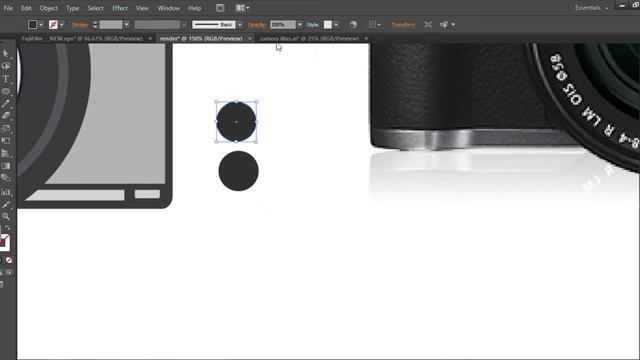Open the Effect menu
Screen dimensions: 640x360
(x=120, y=8)
